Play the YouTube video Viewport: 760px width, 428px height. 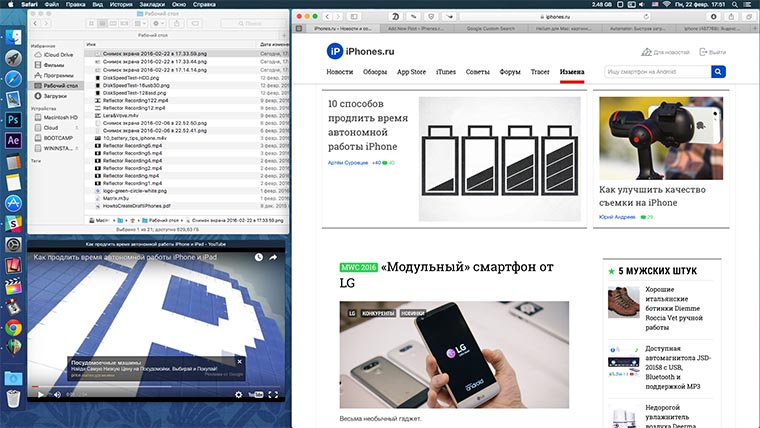[41, 395]
